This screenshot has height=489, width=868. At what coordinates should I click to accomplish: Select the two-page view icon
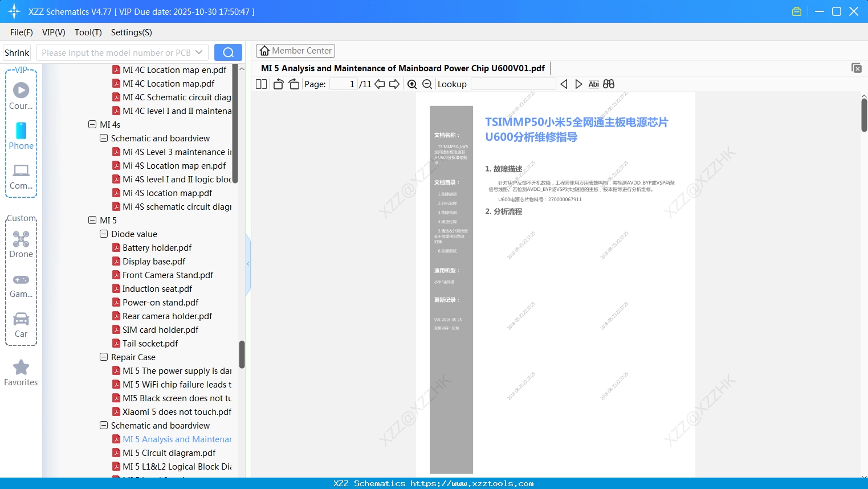[x=260, y=84]
